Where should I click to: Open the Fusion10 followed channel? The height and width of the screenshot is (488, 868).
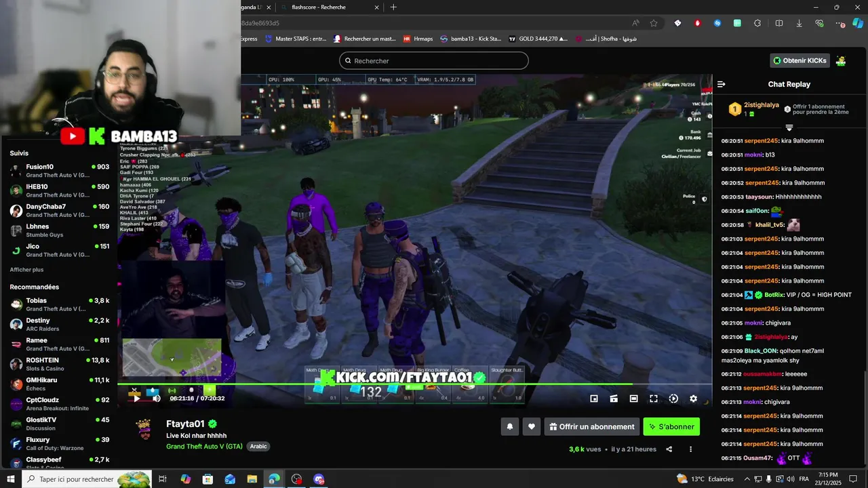tap(60, 171)
